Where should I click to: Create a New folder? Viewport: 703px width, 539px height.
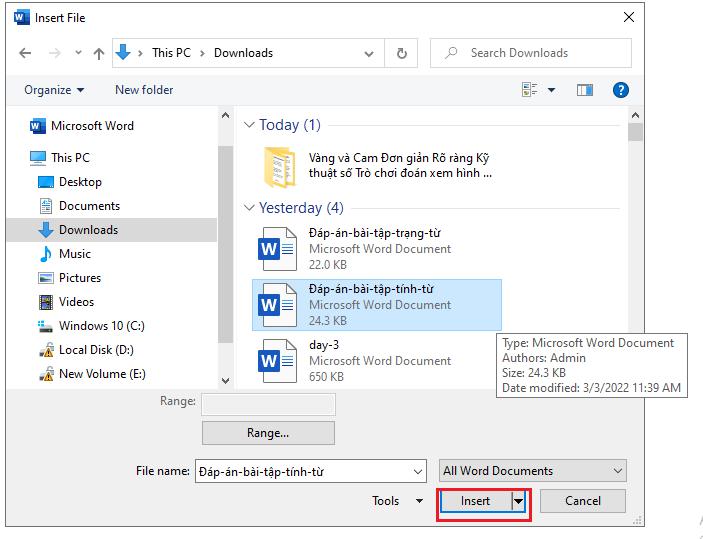144,90
